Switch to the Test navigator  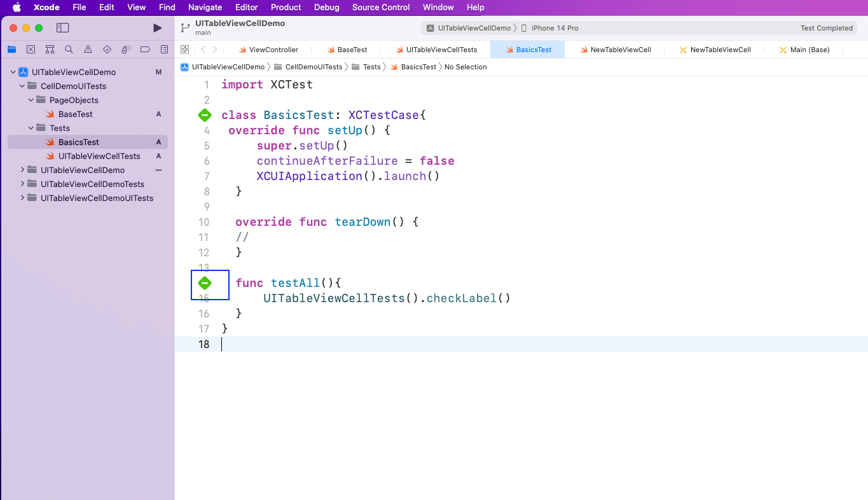tap(107, 50)
